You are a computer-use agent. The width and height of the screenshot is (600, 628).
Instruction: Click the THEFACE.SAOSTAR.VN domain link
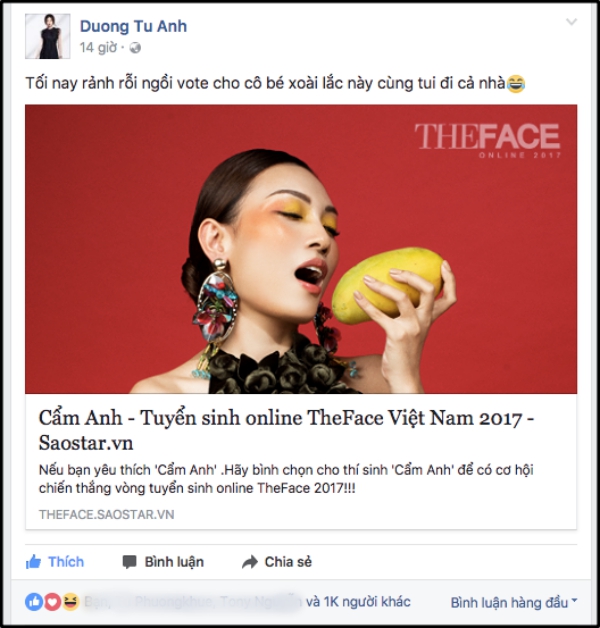point(107,514)
